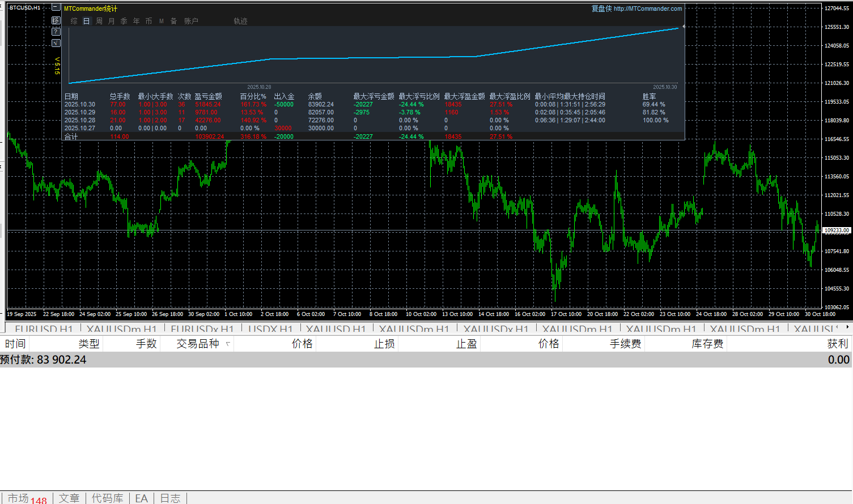Sort trades by the 时间 column header

(x=15, y=344)
